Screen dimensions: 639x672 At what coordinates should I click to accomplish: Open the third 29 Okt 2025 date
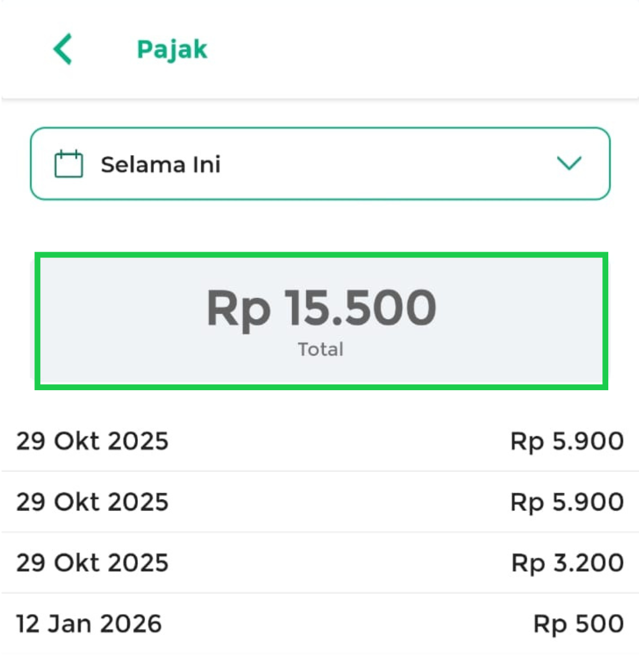pos(92,563)
